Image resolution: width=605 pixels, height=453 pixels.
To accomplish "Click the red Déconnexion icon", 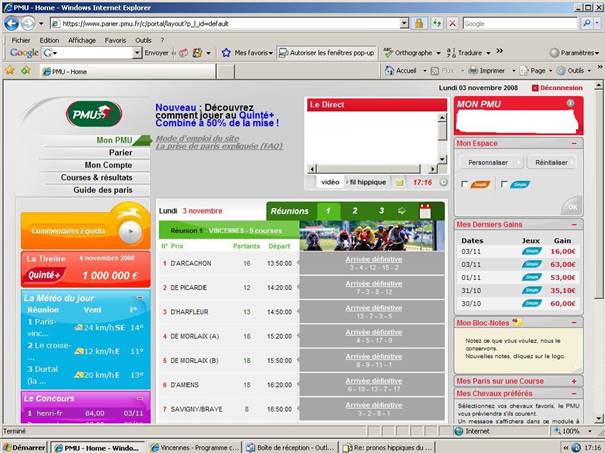I will (x=535, y=88).
